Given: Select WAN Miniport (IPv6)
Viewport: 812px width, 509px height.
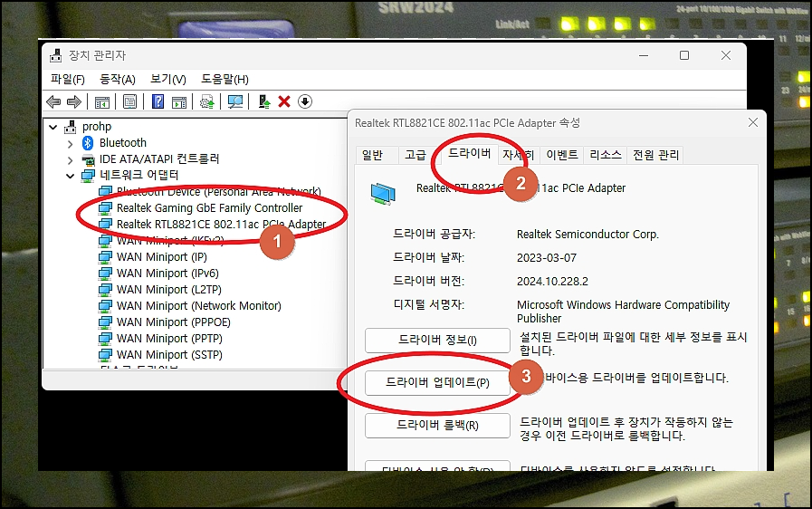Looking at the screenshot, I should click(167, 274).
